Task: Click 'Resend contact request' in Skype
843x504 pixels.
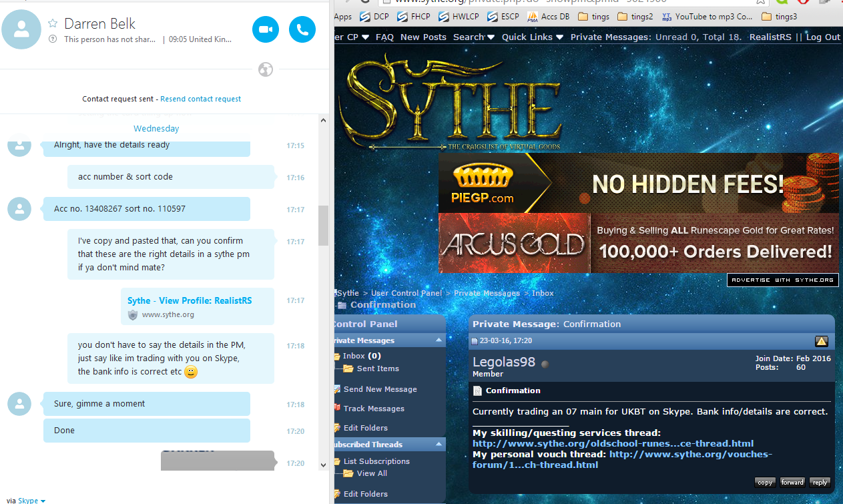Action: (x=201, y=99)
